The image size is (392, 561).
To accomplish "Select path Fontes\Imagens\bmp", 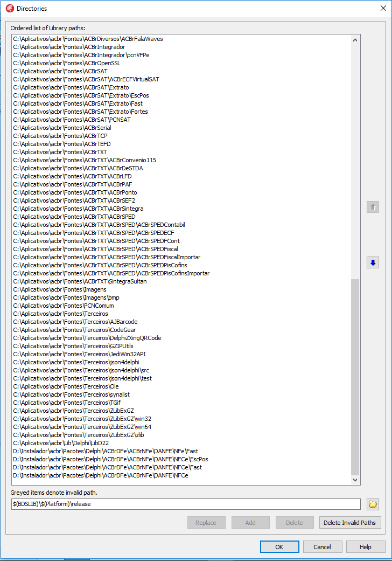I will 66,297.
